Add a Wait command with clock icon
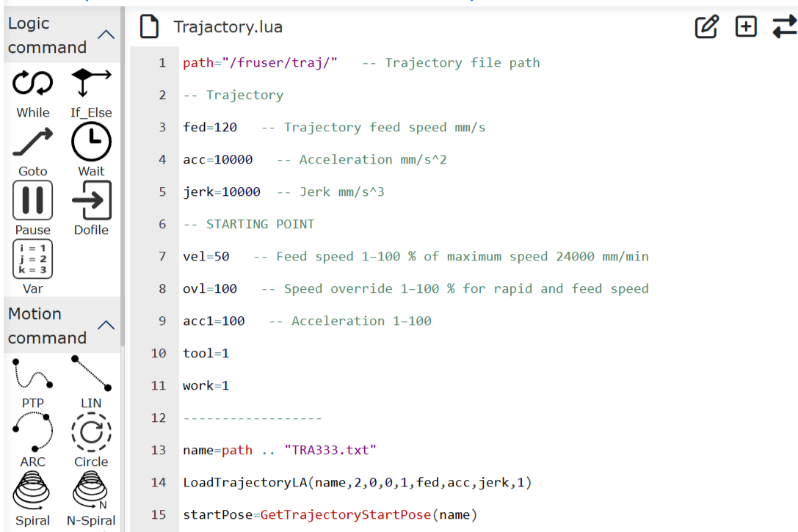 pos(91,142)
